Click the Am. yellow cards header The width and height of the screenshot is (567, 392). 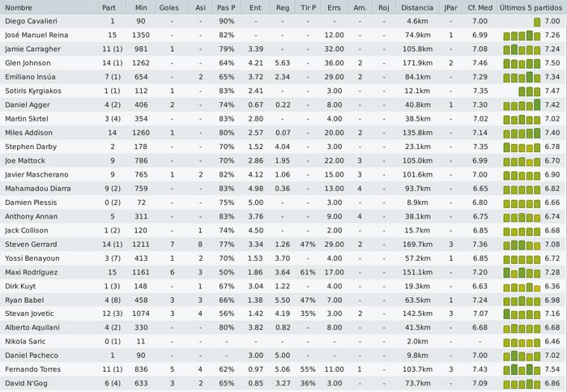pos(360,7)
